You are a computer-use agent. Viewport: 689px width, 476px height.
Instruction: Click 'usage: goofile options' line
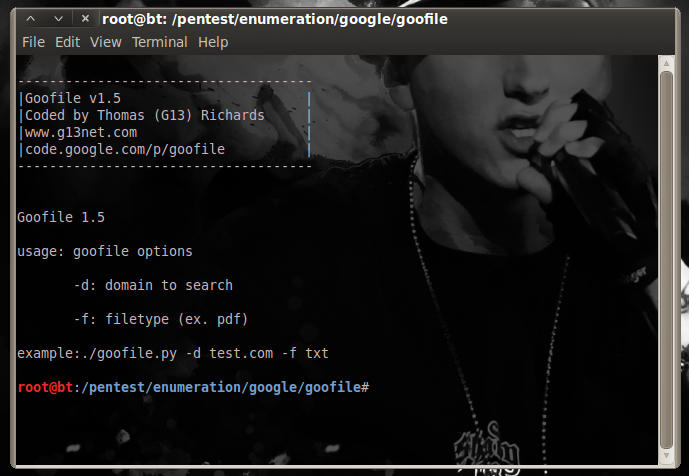(105, 251)
